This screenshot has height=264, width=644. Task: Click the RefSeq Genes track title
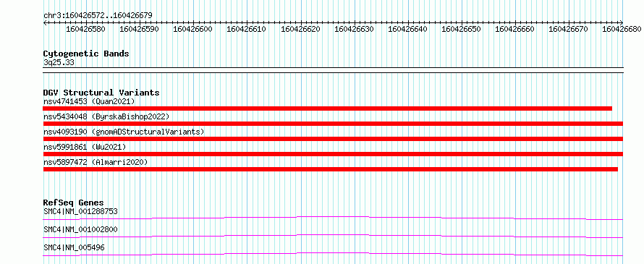click(x=74, y=203)
